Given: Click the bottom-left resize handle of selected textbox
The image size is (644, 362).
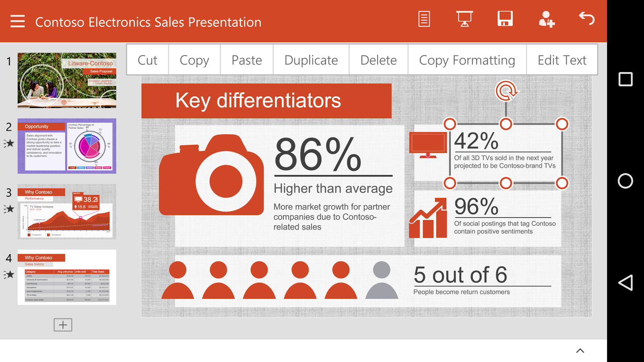Looking at the screenshot, I should pos(450,183).
